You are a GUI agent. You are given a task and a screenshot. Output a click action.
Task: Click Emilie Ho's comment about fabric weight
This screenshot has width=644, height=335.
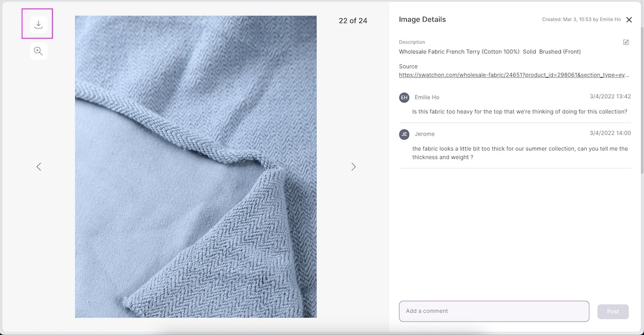513,111
